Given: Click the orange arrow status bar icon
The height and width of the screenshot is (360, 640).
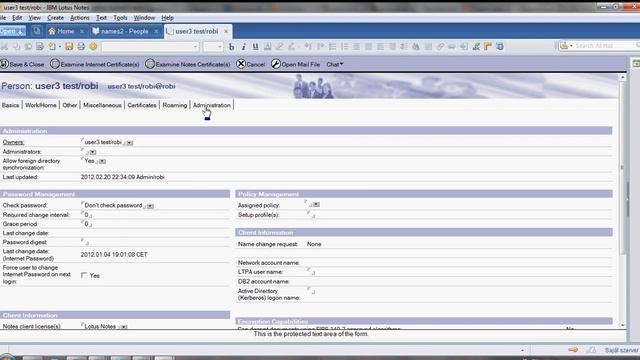Looking at the screenshot, I should 573,350.
